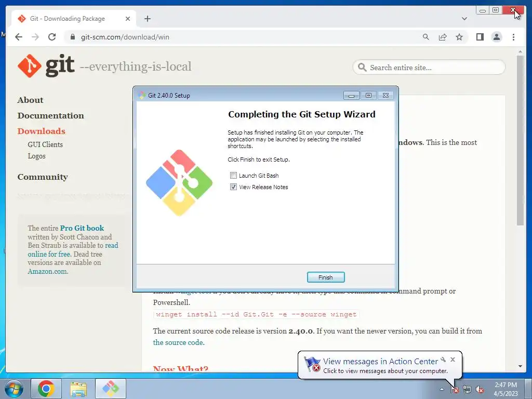Click the Search entire site field
This screenshot has height=399, width=532.
pyautogui.click(x=429, y=68)
